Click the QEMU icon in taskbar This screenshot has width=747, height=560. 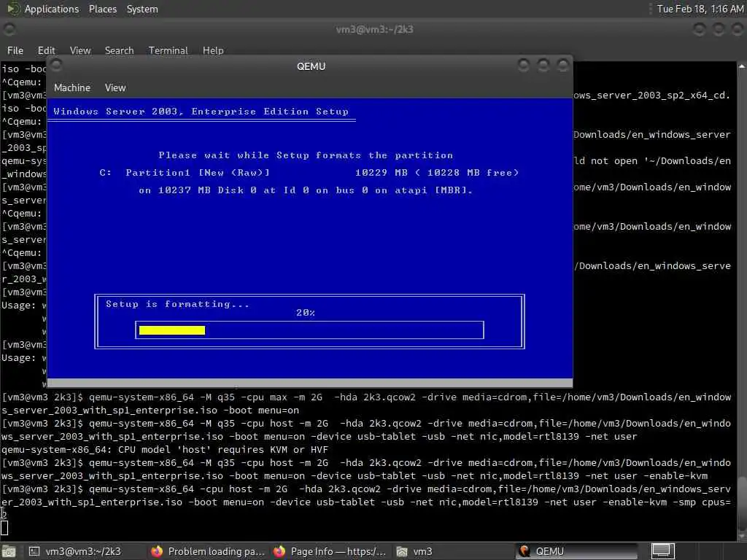(525, 551)
